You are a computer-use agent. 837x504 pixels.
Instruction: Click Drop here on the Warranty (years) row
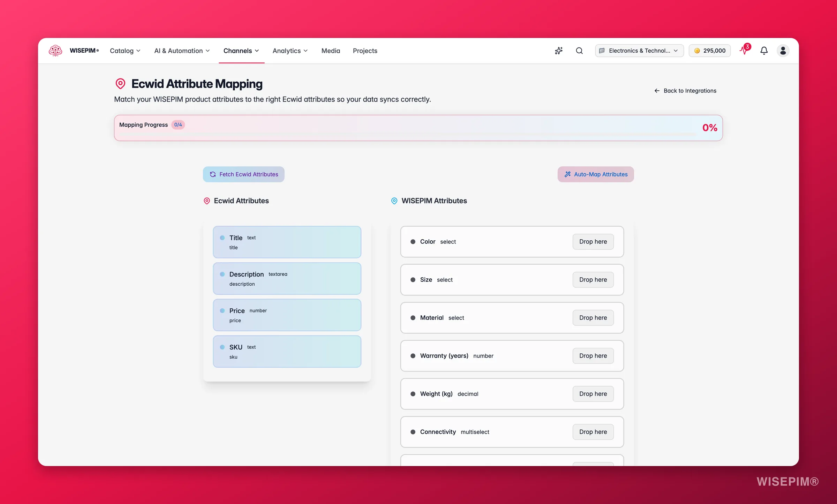593,356
